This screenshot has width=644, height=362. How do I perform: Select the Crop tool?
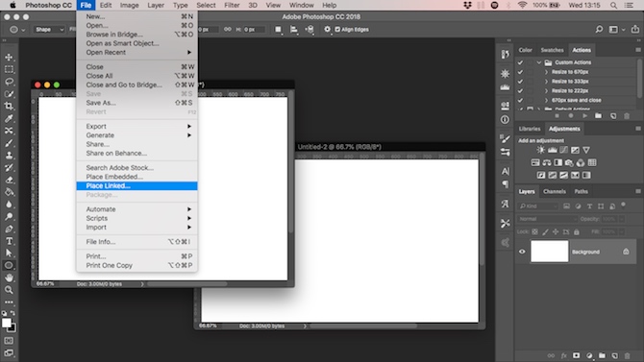[9, 107]
